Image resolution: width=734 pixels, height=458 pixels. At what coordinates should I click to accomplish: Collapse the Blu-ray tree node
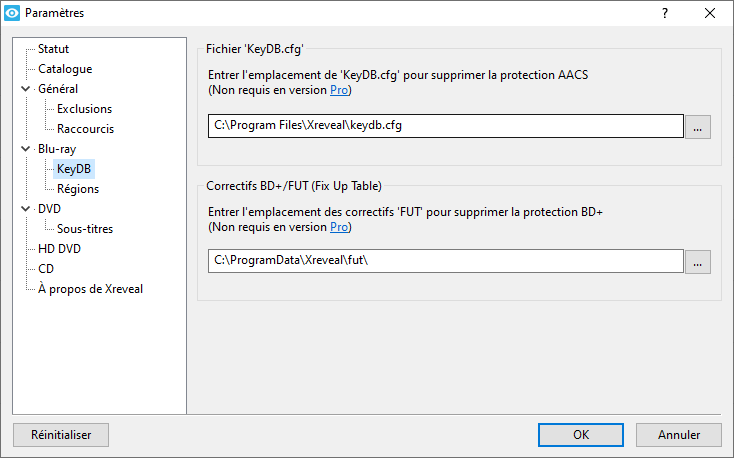[x=25, y=149]
